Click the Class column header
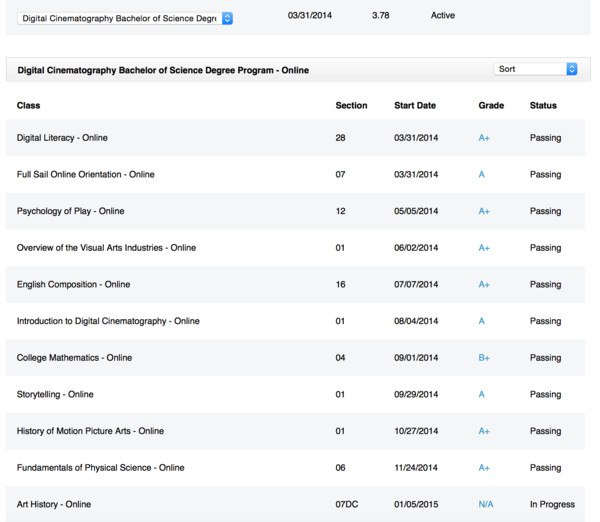Screen dimensions: 600x522 click(x=28, y=106)
